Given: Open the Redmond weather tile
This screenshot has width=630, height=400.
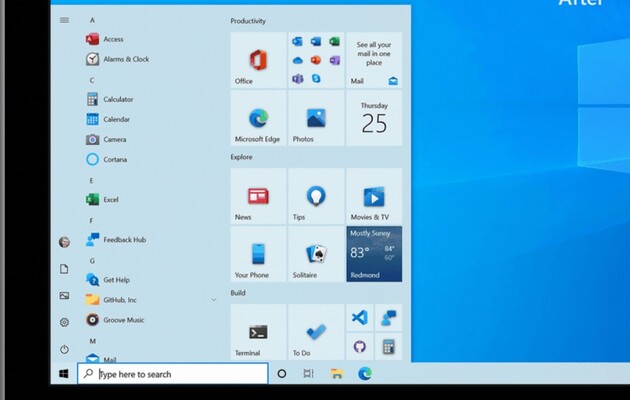Looking at the screenshot, I should point(374,254).
